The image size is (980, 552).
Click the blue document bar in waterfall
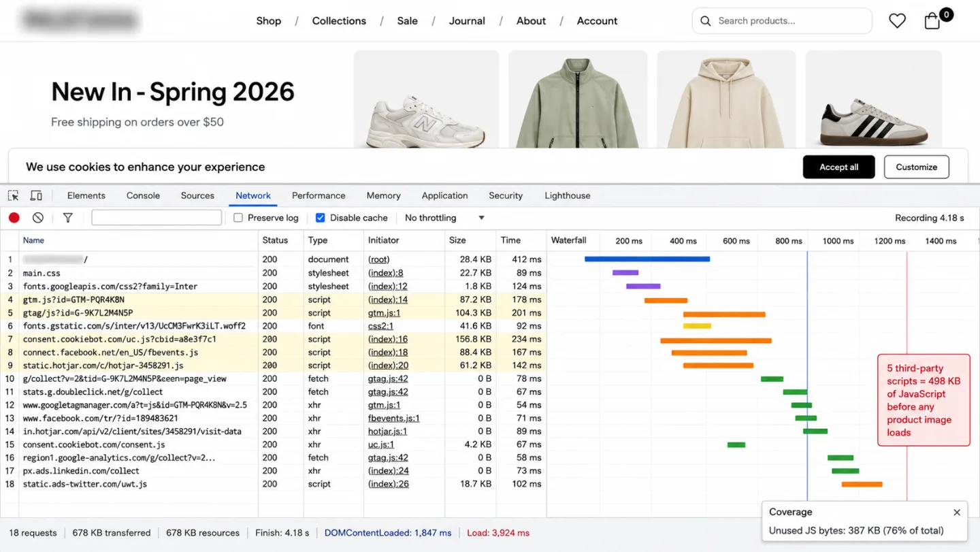point(647,259)
